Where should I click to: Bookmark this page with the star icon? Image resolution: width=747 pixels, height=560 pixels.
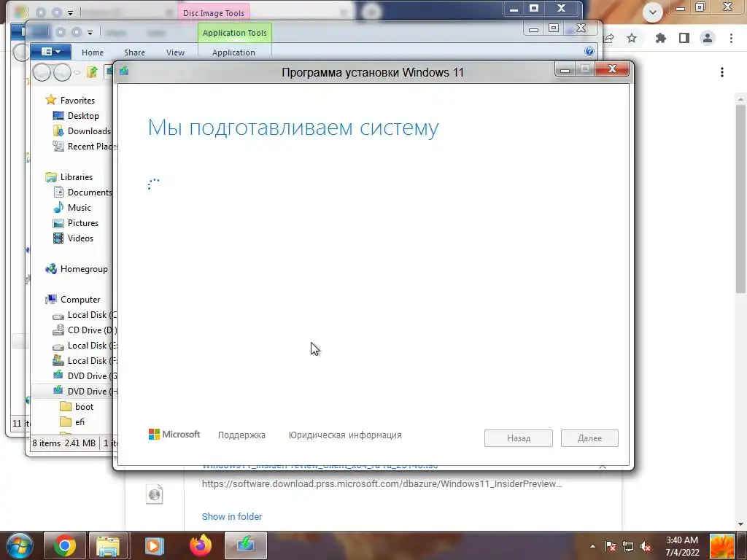tap(632, 38)
